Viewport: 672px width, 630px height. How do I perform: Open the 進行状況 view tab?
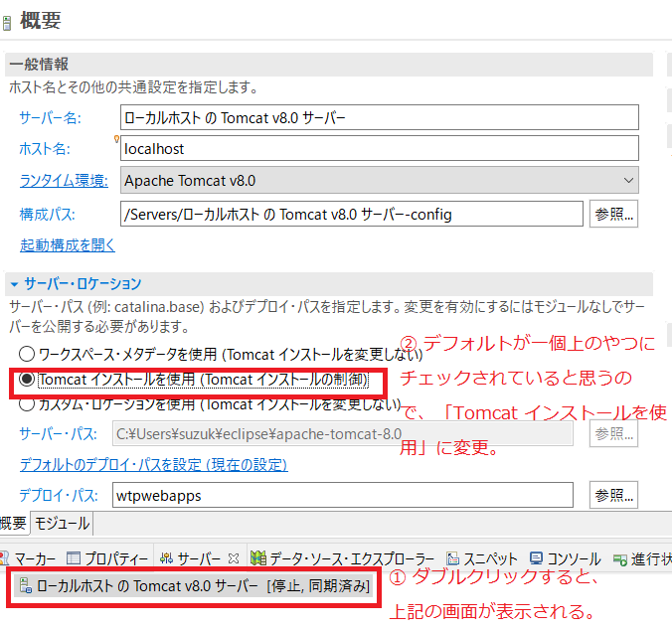pyautogui.click(x=642, y=558)
